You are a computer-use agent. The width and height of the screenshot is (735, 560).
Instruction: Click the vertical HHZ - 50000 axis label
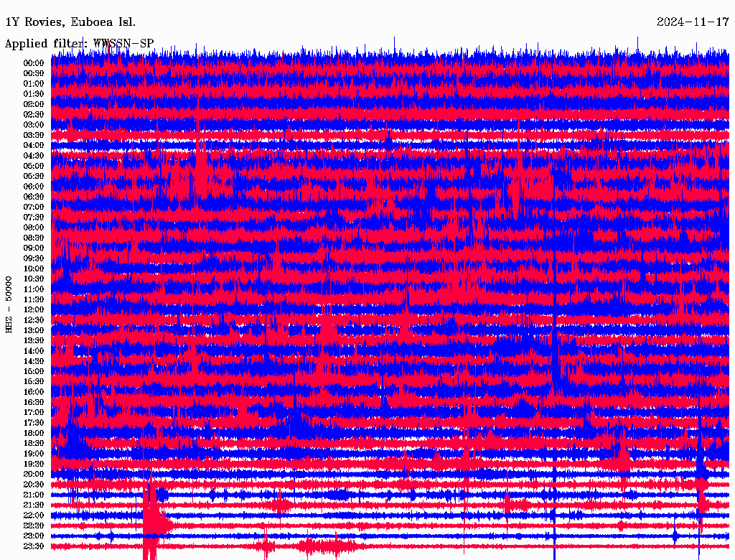(9, 304)
